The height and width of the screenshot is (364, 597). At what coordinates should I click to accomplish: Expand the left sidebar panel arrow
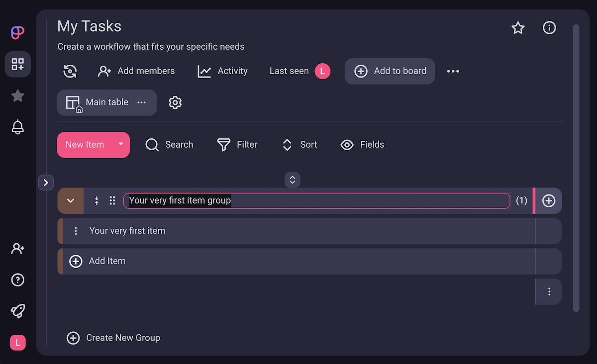point(46,182)
